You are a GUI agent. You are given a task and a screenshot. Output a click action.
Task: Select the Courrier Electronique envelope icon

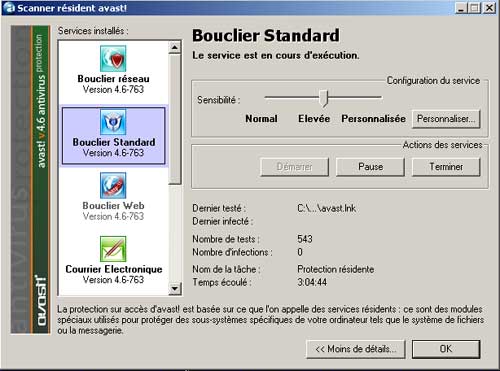click(113, 249)
